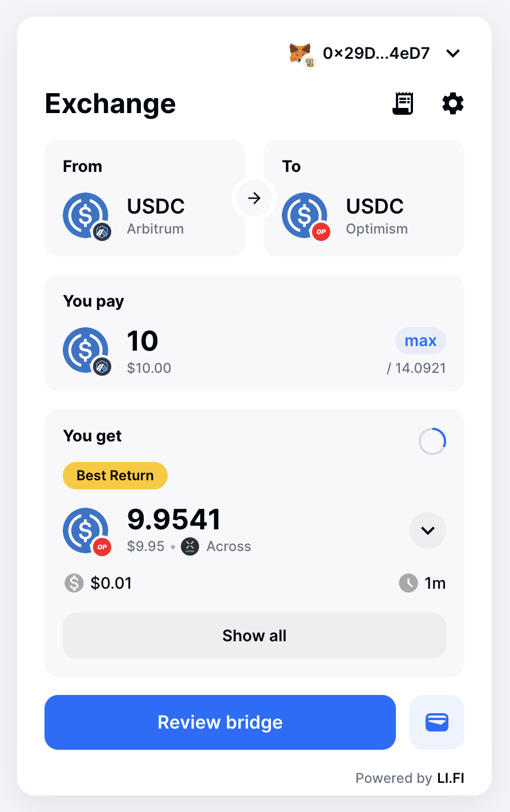Screen dimensions: 510x812
Task: Click the Across bridge logo
Action: [x=190, y=546]
